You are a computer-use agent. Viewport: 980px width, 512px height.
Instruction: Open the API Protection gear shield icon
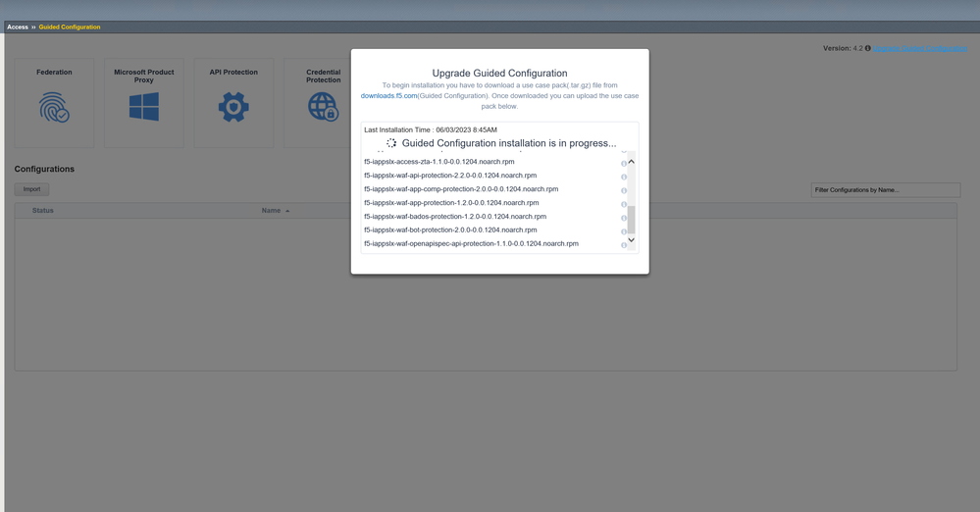point(233,107)
